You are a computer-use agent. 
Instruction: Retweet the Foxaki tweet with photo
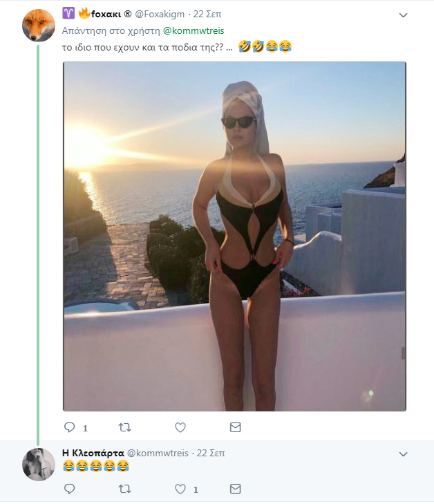click(124, 427)
